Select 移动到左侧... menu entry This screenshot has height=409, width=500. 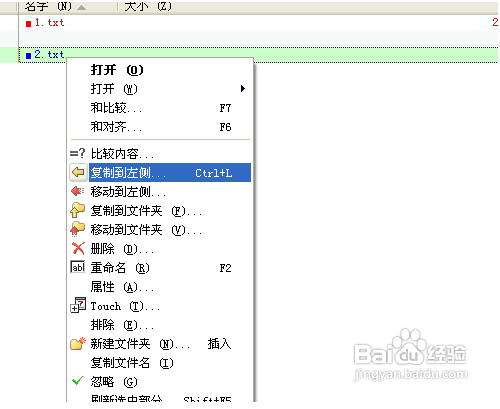(160, 191)
